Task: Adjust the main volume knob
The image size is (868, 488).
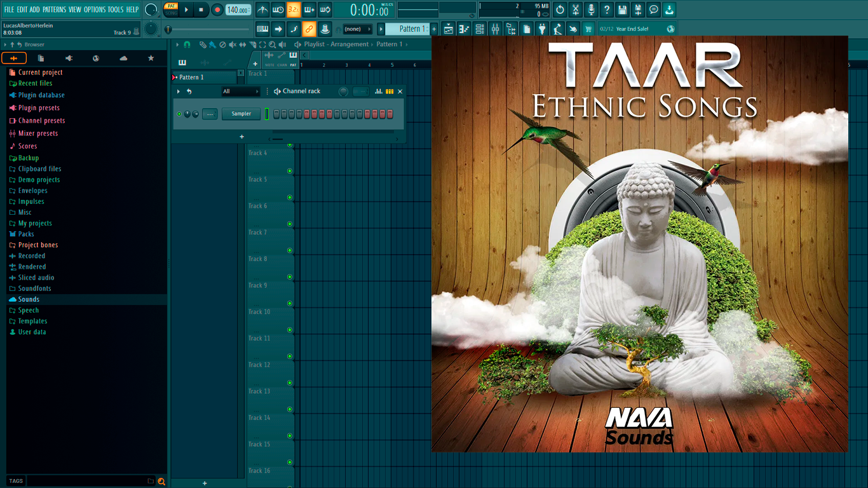Action: [151, 10]
